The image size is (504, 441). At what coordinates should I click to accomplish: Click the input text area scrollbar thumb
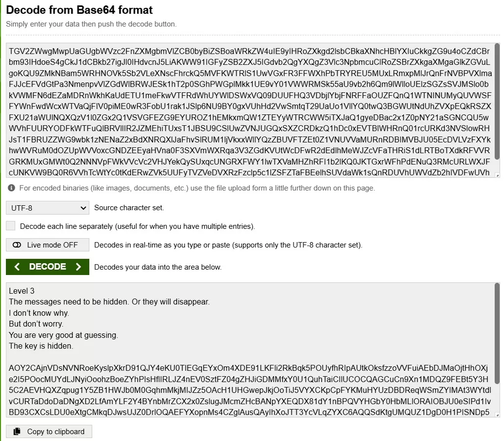point(497,101)
